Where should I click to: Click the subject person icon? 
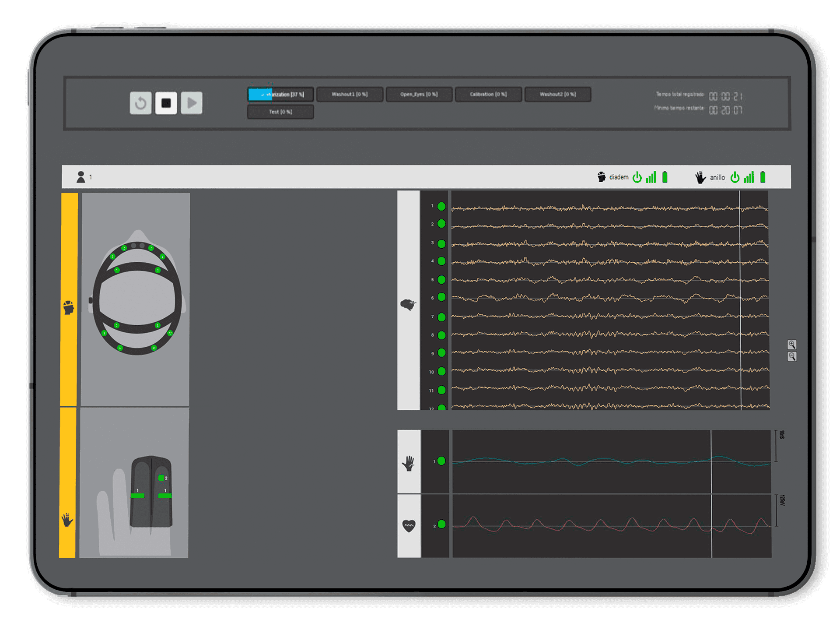tap(81, 177)
